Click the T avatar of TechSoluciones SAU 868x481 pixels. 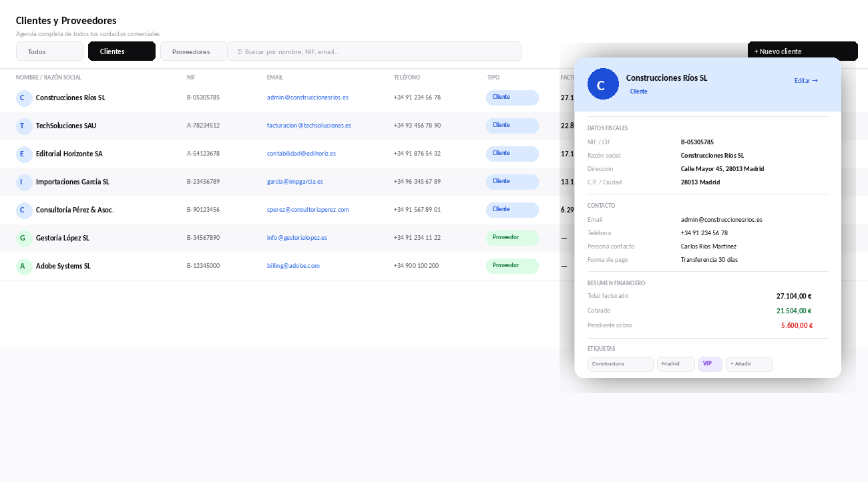pos(24,126)
